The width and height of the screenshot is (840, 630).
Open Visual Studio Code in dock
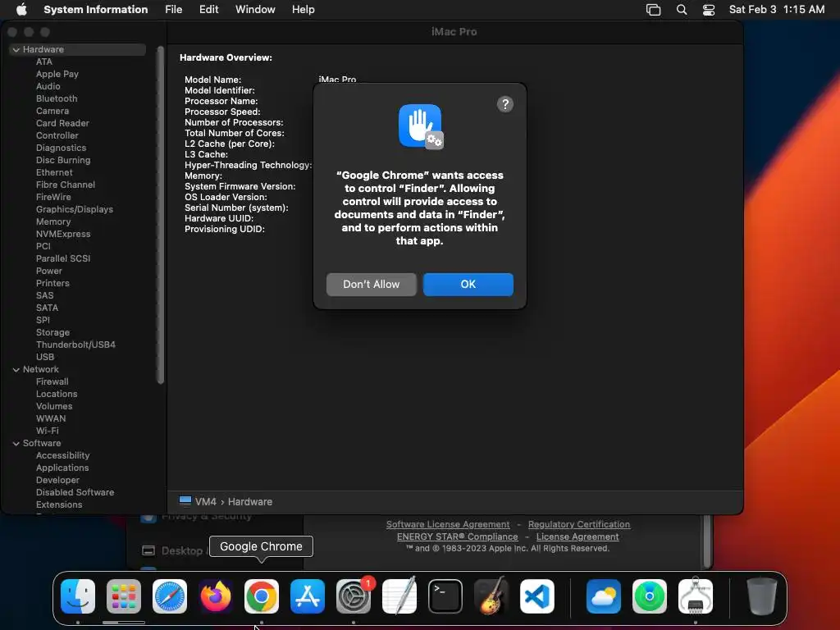(537, 596)
